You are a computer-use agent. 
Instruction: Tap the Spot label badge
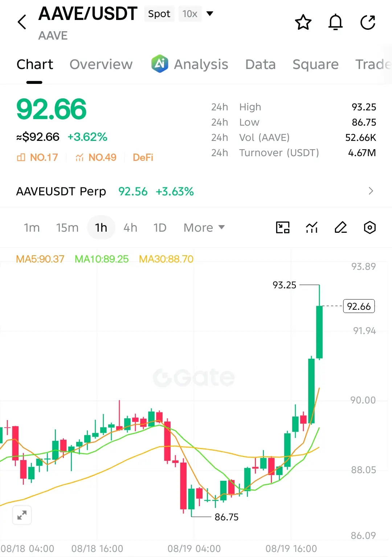click(x=159, y=14)
